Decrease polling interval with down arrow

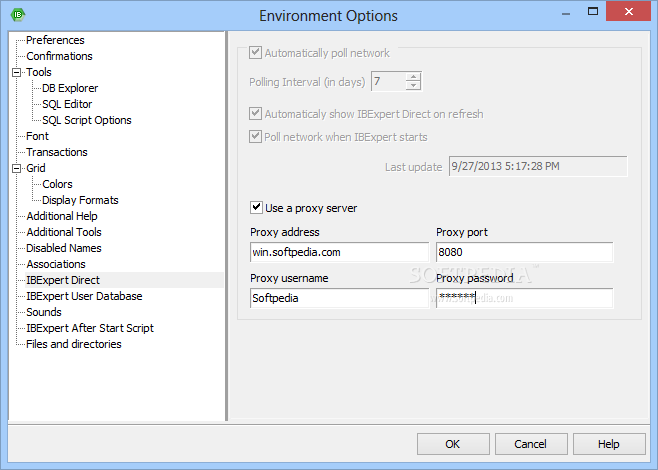(x=413, y=85)
